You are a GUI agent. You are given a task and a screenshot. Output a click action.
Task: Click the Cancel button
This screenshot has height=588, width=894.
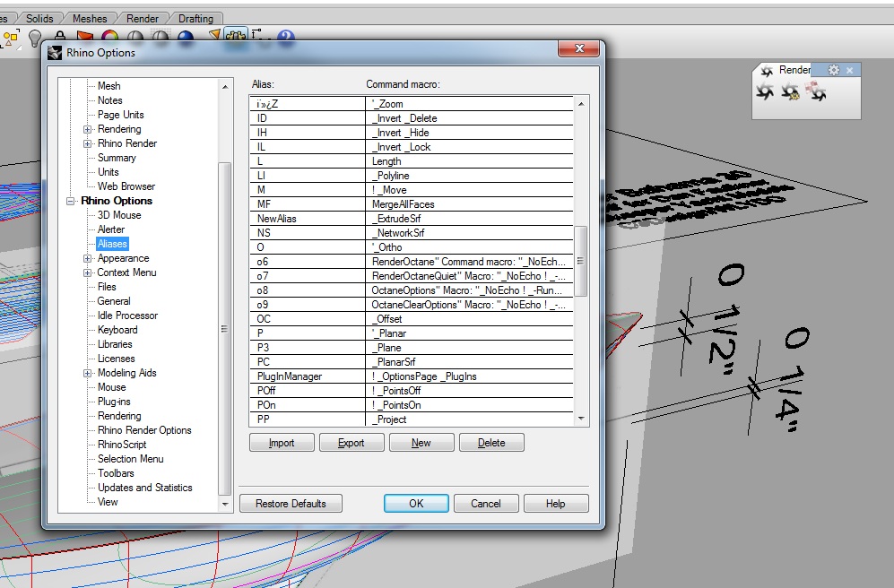(x=486, y=504)
